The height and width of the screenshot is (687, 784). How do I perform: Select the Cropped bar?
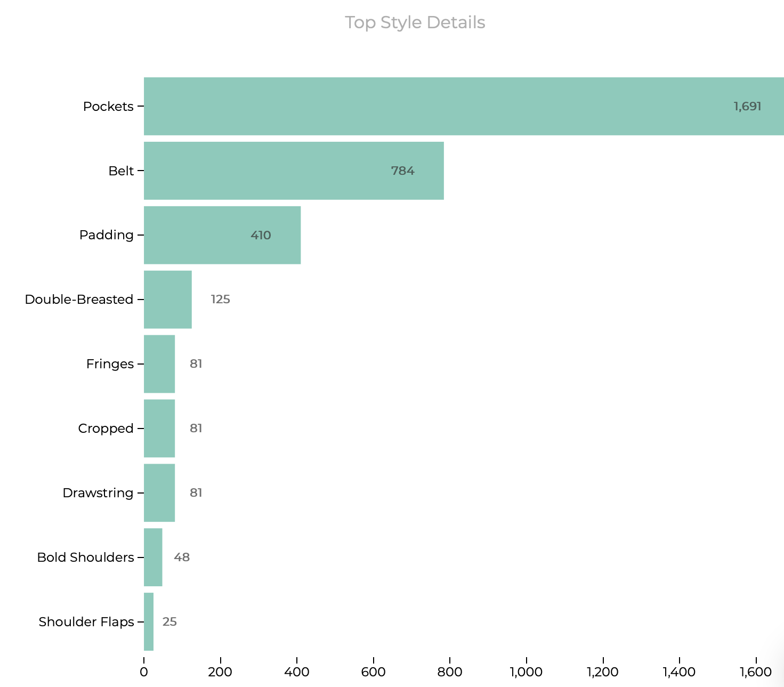coord(159,429)
